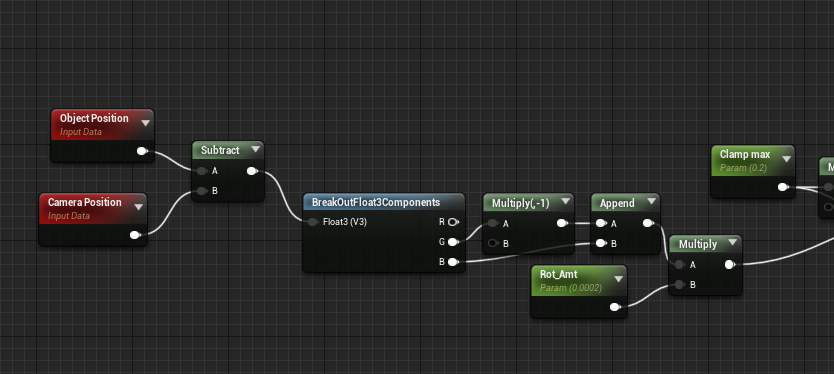Click Multiply(,-1) input pin A
Viewport: 834px width, 374px height.
pos(493,223)
